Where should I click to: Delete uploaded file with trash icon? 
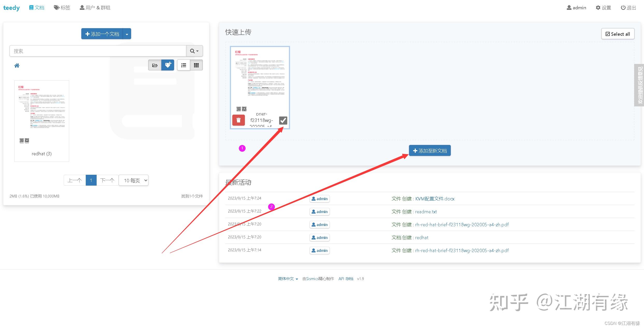tap(238, 120)
